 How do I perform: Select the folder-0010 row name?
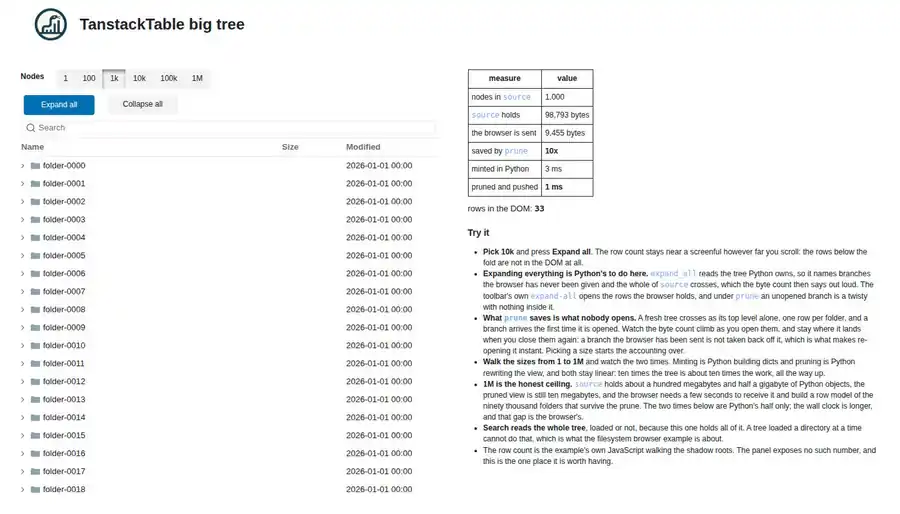pyautogui.click(x=64, y=345)
